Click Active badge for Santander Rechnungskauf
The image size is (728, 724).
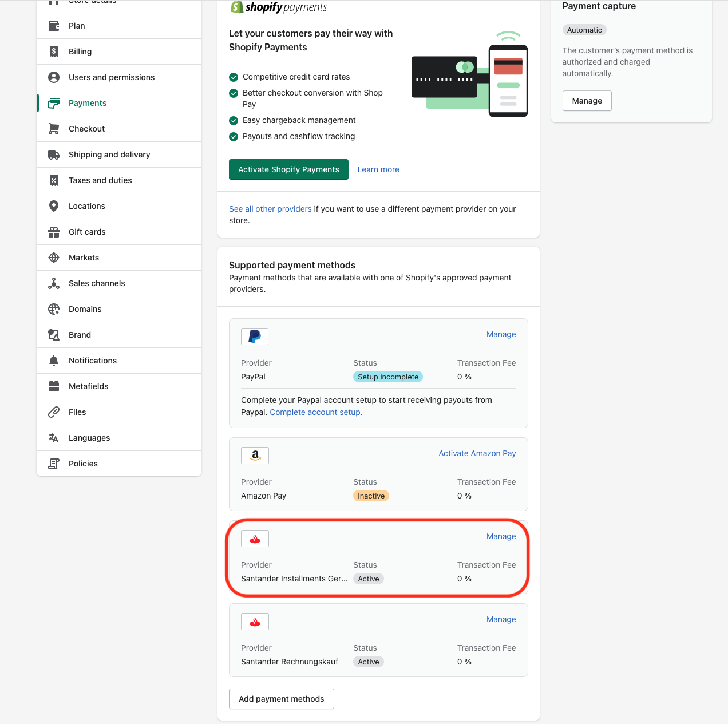tap(369, 662)
